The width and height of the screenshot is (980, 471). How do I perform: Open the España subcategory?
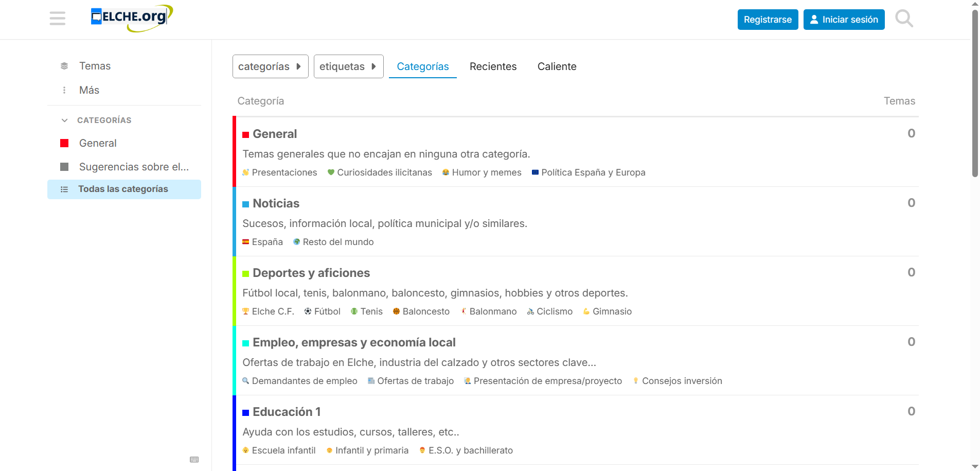[x=263, y=242]
